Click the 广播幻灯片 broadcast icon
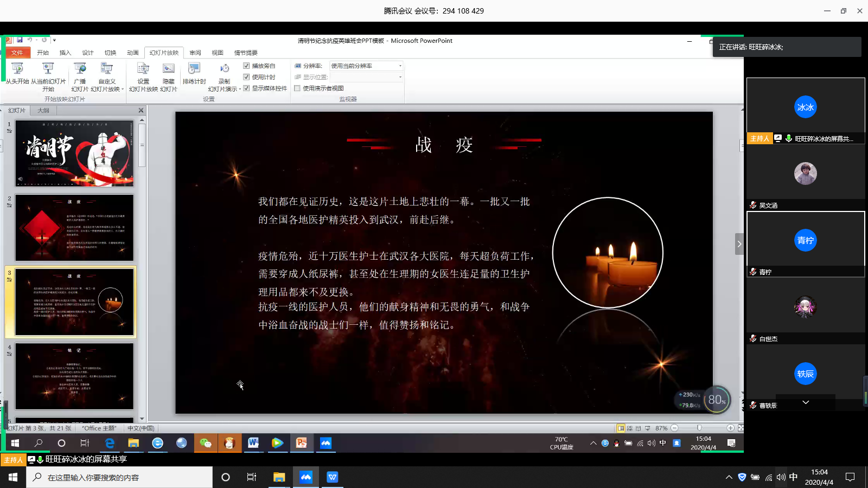The width and height of the screenshot is (868, 488). [x=80, y=69]
